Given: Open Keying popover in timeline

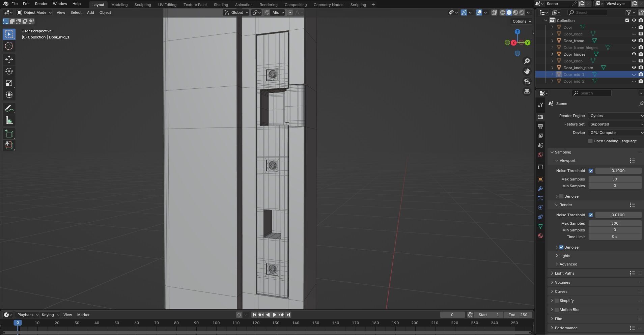Looking at the screenshot, I should pyautogui.click(x=50, y=315).
